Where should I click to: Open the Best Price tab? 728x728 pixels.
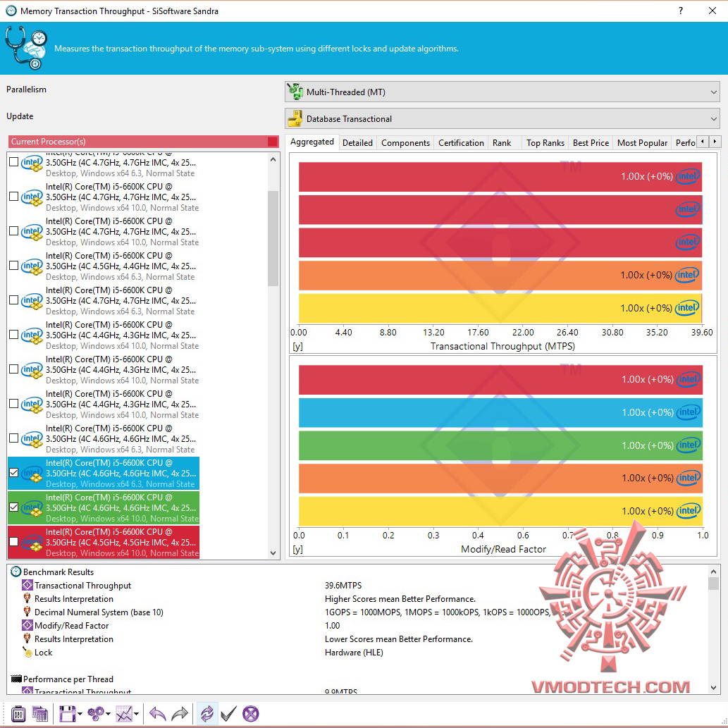point(591,143)
